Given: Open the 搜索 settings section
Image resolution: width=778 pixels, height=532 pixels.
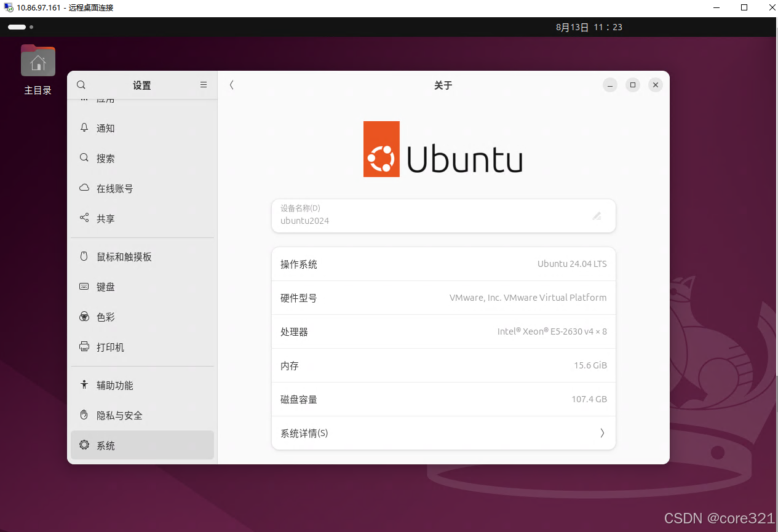Looking at the screenshot, I should pos(142,158).
